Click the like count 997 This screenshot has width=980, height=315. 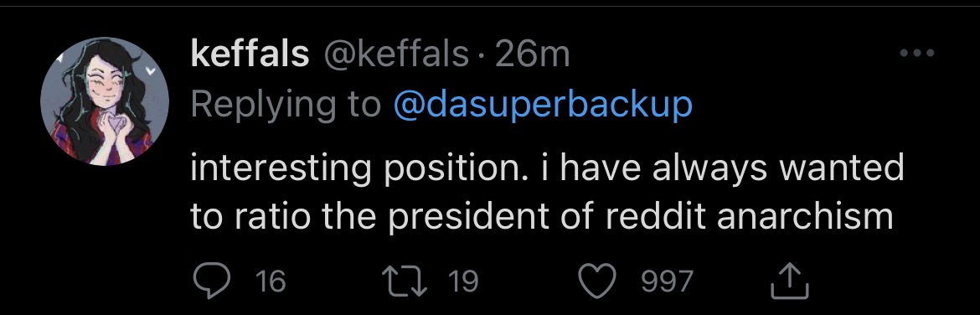tap(668, 281)
